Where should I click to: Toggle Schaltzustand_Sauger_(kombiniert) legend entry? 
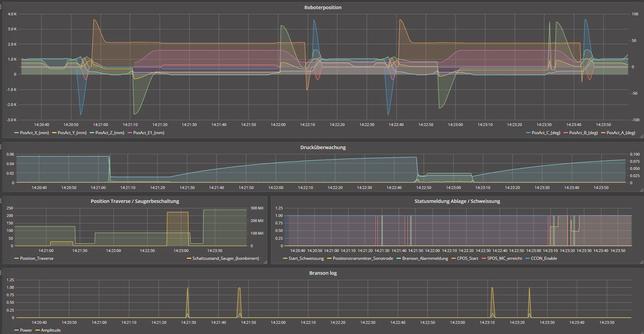point(225,259)
